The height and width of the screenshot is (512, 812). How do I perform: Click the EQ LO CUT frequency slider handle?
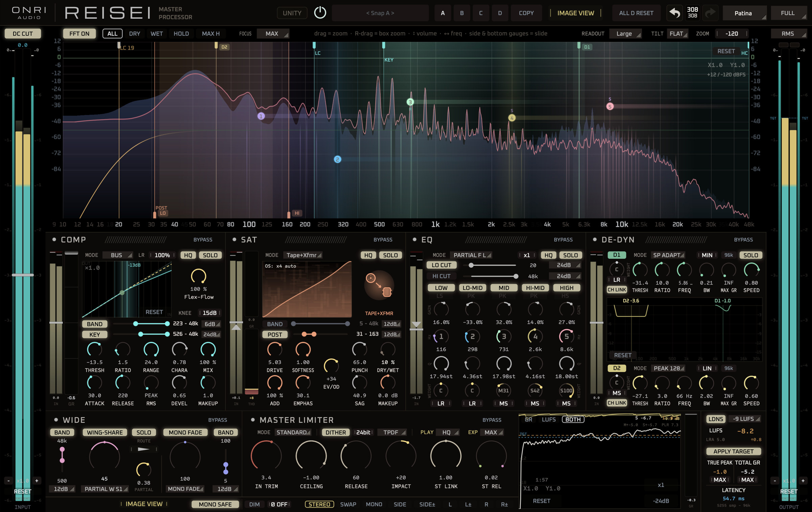(471, 265)
